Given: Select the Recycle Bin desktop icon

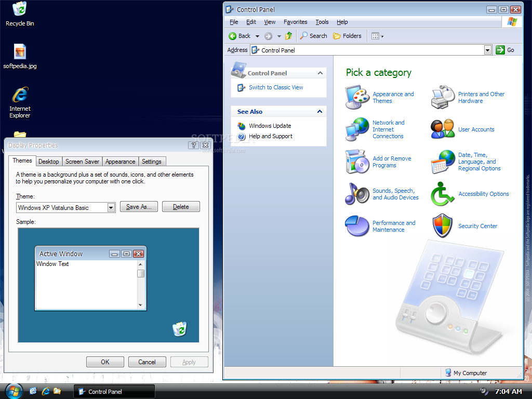Looking at the screenshot, I should click(x=20, y=14).
